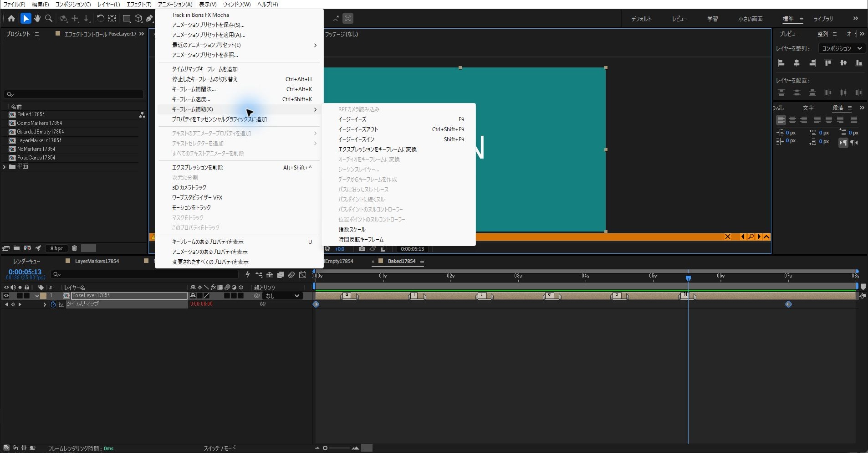Expand the タイムリマップ property arrow
This screenshot has height=453, width=868.
[45, 304]
